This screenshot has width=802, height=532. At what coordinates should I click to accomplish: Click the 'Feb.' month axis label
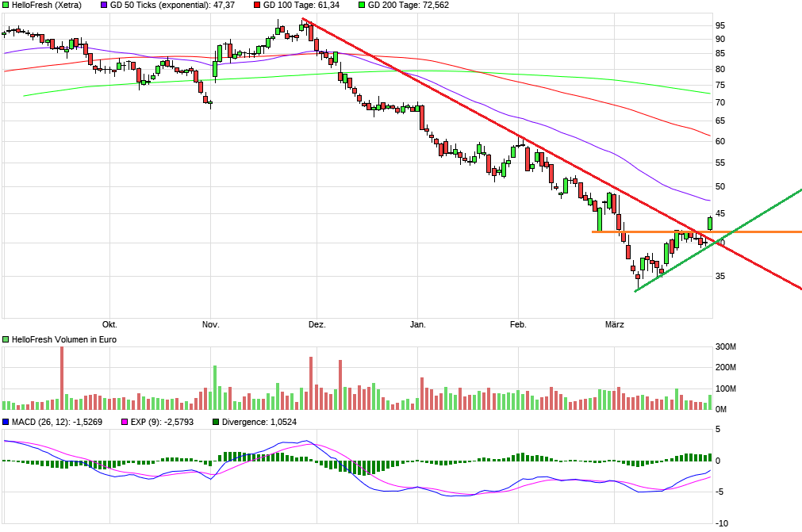518,324
